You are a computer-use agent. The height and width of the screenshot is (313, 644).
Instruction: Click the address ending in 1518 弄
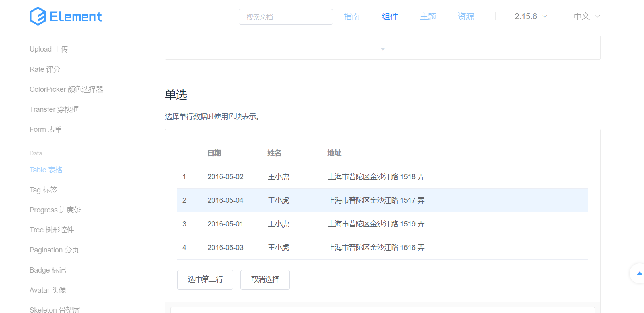376,177
